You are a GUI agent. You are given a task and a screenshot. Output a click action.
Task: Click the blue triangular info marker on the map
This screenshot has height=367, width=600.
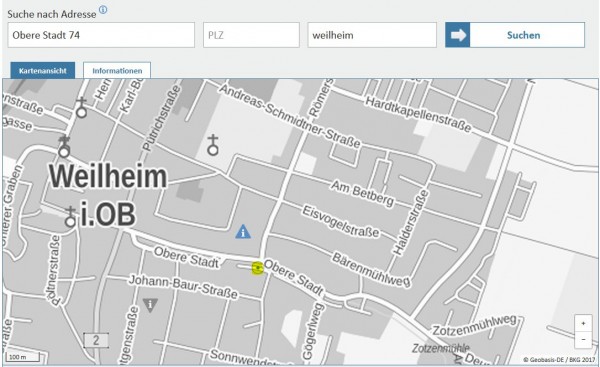click(x=243, y=232)
